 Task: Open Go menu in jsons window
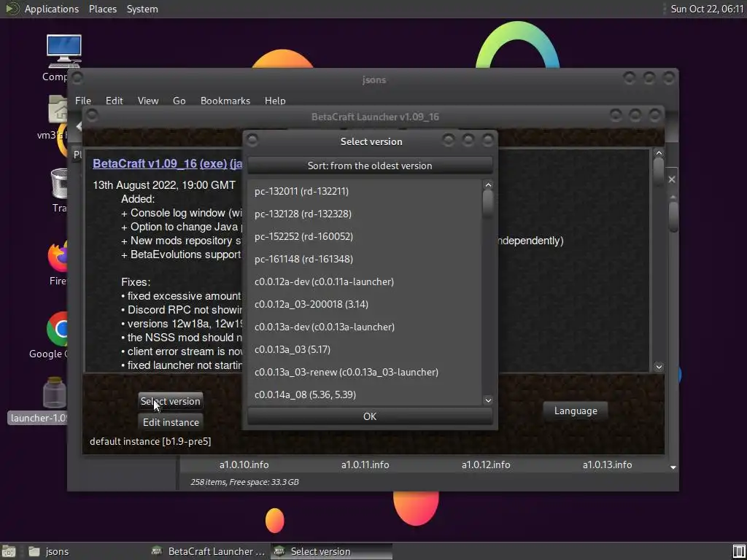click(x=179, y=101)
